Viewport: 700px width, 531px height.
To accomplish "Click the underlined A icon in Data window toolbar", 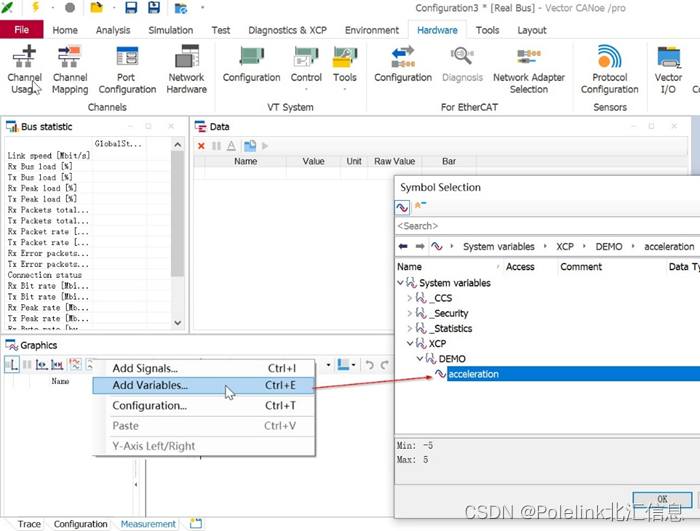I will (231, 146).
